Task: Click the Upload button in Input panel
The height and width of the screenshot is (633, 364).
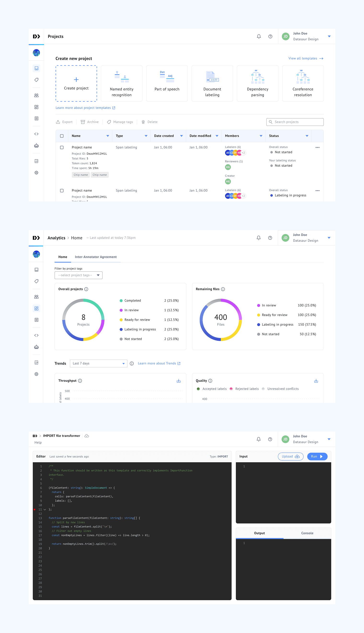Action: pyautogui.click(x=290, y=457)
